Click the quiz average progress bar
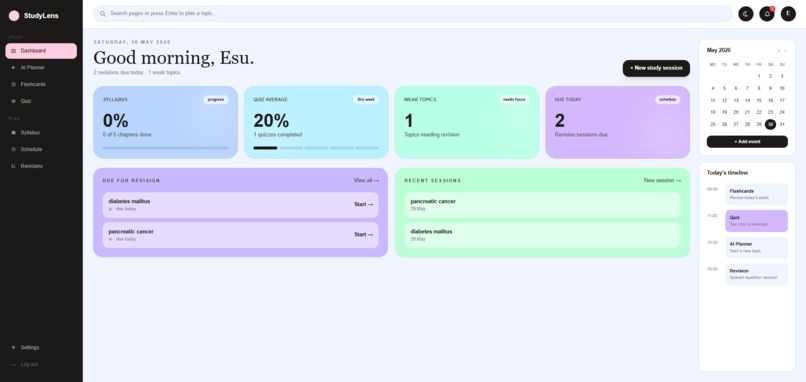Image resolution: width=806 pixels, height=382 pixels. tap(316, 148)
